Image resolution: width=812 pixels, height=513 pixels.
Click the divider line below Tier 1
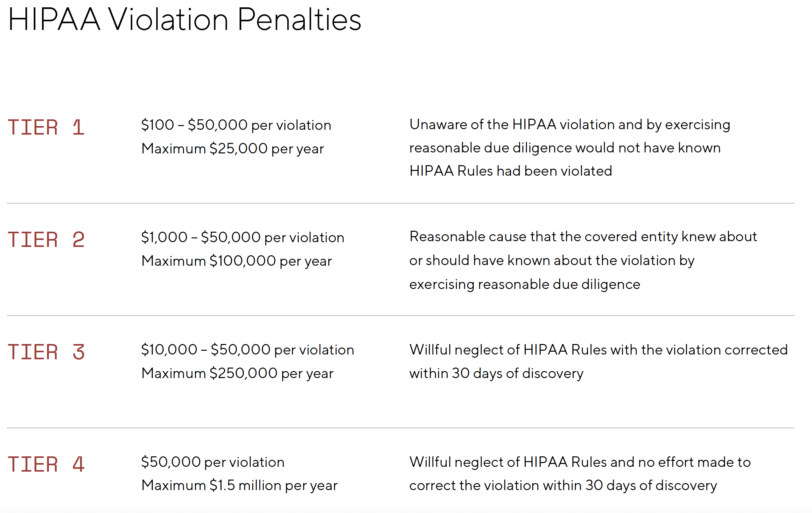pos(400,203)
